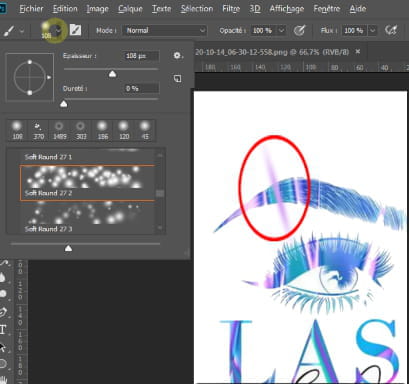This screenshot has width=409, height=384.
Task: Click the brush list scroll down arrow
Action: pyautogui.click(x=160, y=228)
